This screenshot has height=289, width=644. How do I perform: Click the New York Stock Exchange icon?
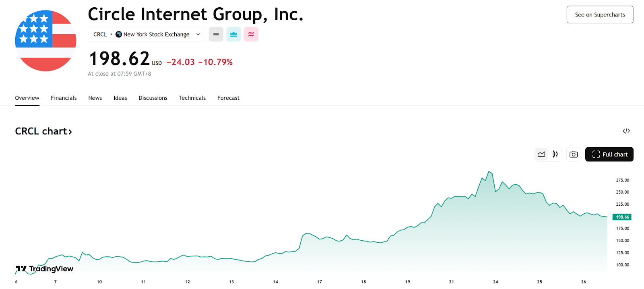[x=119, y=35]
